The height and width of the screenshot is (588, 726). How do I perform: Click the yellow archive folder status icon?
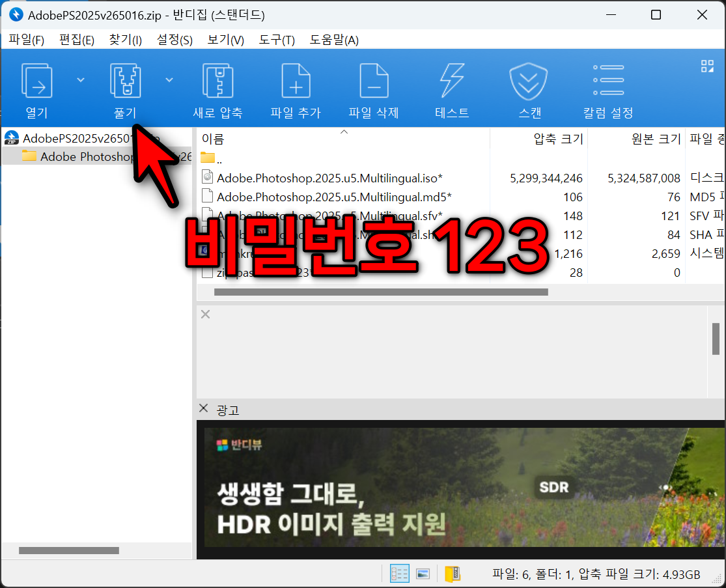[453, 574]
